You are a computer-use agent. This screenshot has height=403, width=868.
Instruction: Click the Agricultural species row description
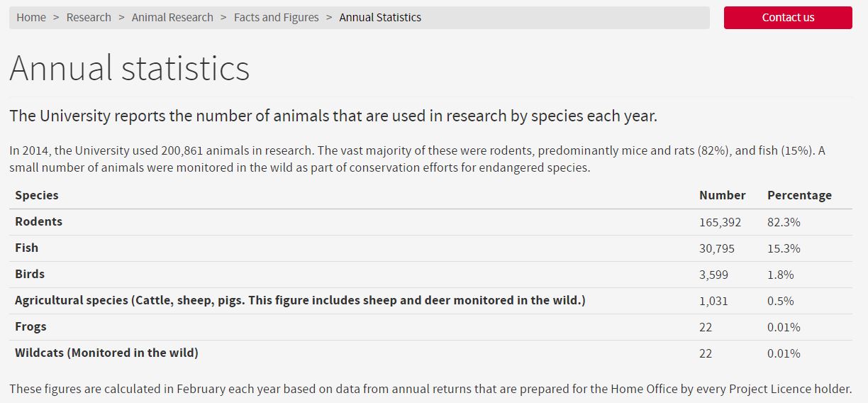(x=300, y=301)
